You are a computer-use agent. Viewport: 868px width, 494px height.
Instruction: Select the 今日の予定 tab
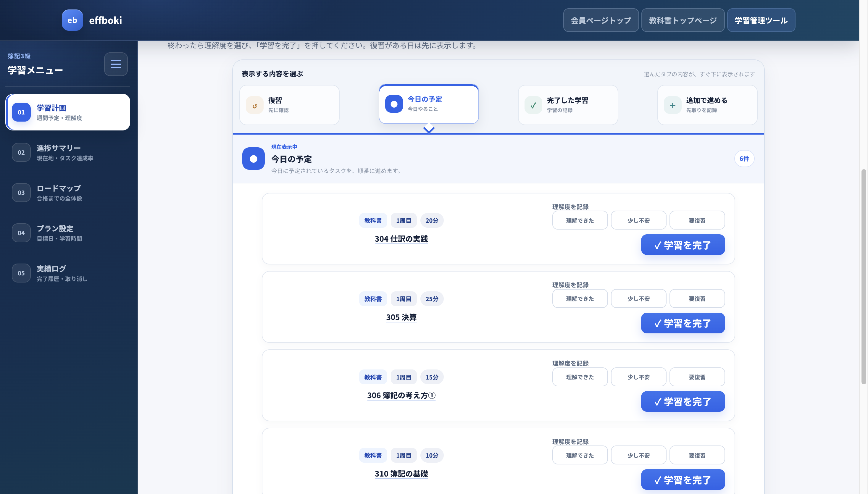pos(429,104)
